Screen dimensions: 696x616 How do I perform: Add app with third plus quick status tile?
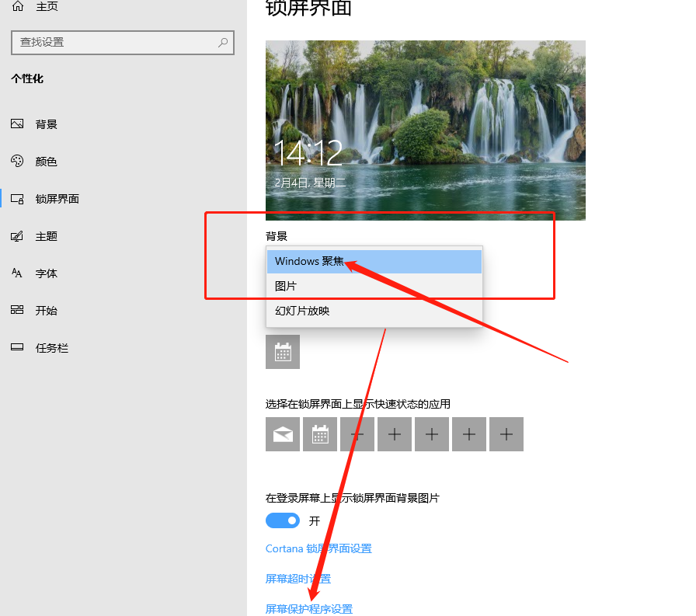point(432,434)
